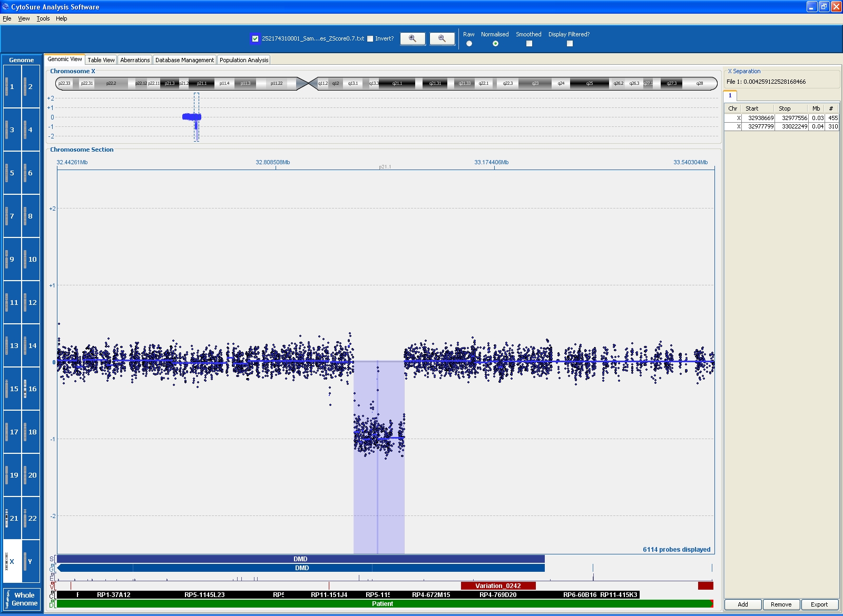Image resolution: width=843 pixels, height=616 pixels.
Task: Check the Display Filtered? checkbox
Action: 570,44
